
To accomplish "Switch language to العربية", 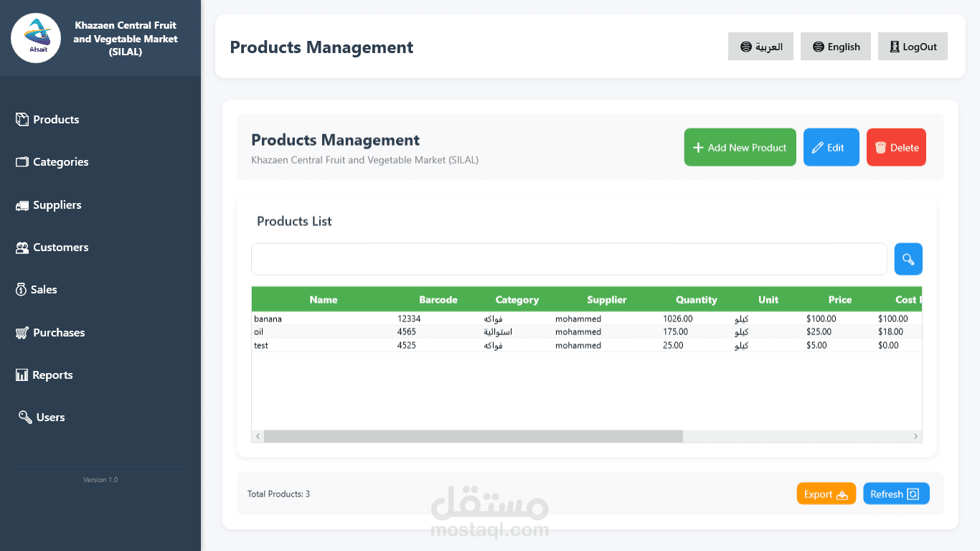I will click(x=760, y=47).
